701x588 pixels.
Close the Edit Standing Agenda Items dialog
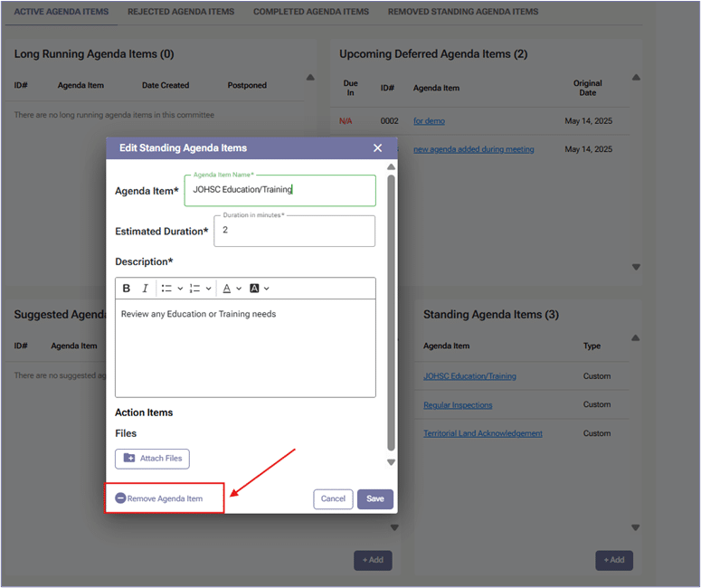pyautogui.click(x=377, y=148)
